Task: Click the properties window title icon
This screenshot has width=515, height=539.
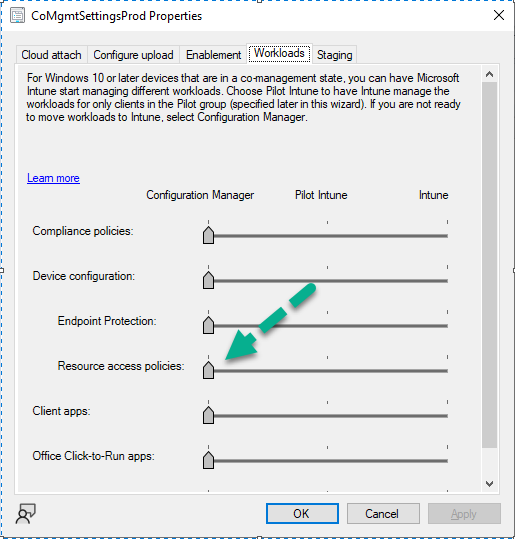Action: click(x=17, y=16)
